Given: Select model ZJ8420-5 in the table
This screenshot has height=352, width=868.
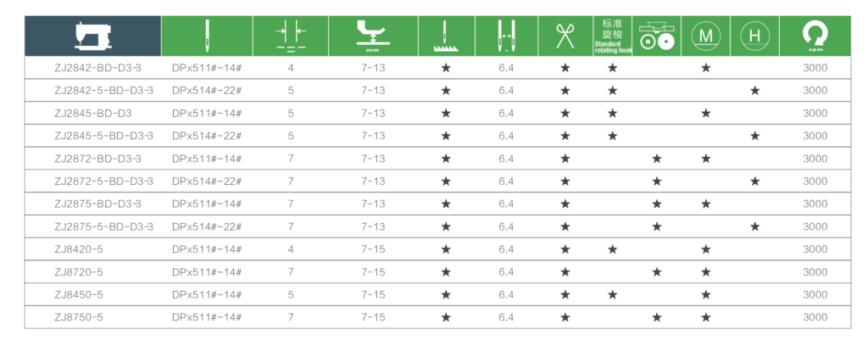Looking at the screenshot, I should (79, 249).
